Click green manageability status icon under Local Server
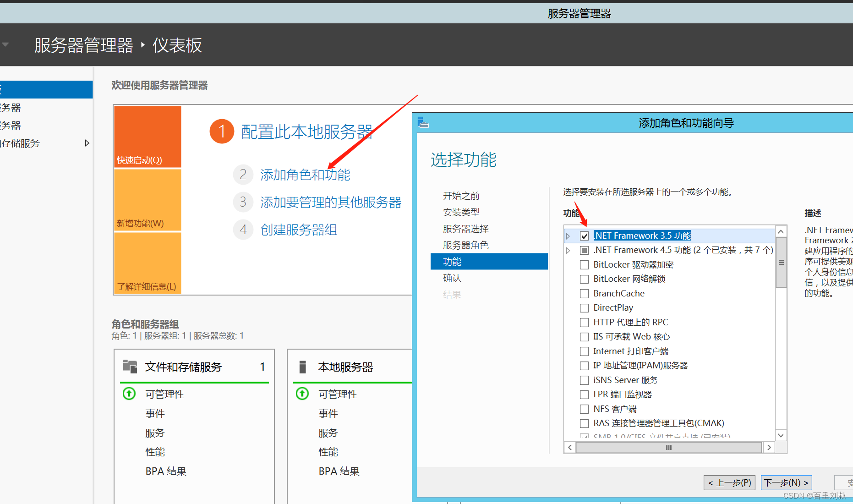This screenshot has height=504, width=853. [x=302, y=394]
